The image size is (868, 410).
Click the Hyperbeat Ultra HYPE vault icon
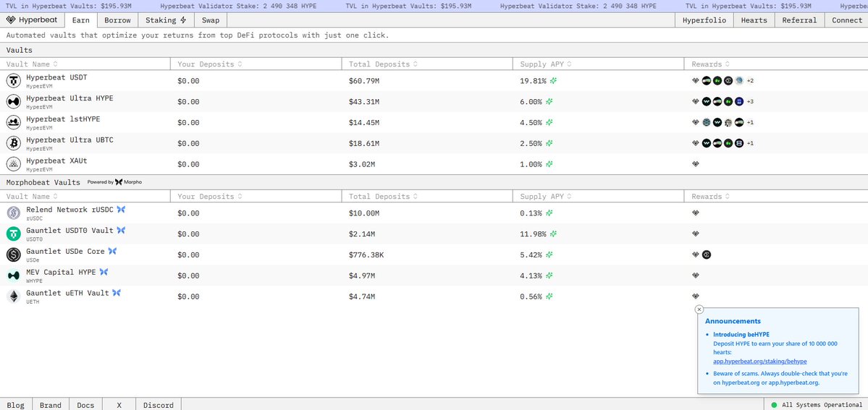pos(14,102)
